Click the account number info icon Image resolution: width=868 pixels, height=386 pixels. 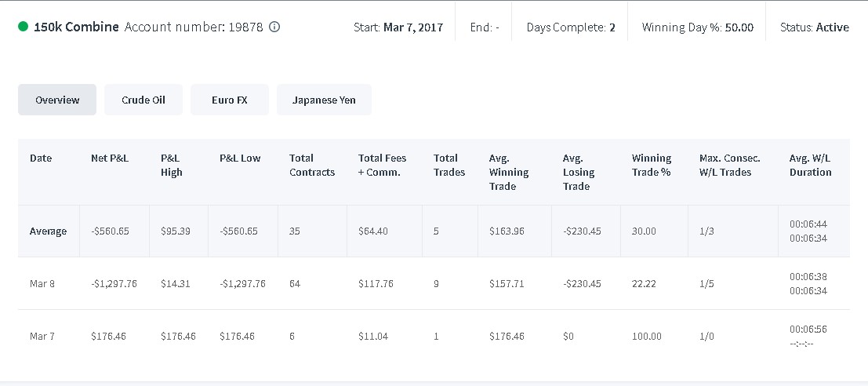(x=274, y=27)
